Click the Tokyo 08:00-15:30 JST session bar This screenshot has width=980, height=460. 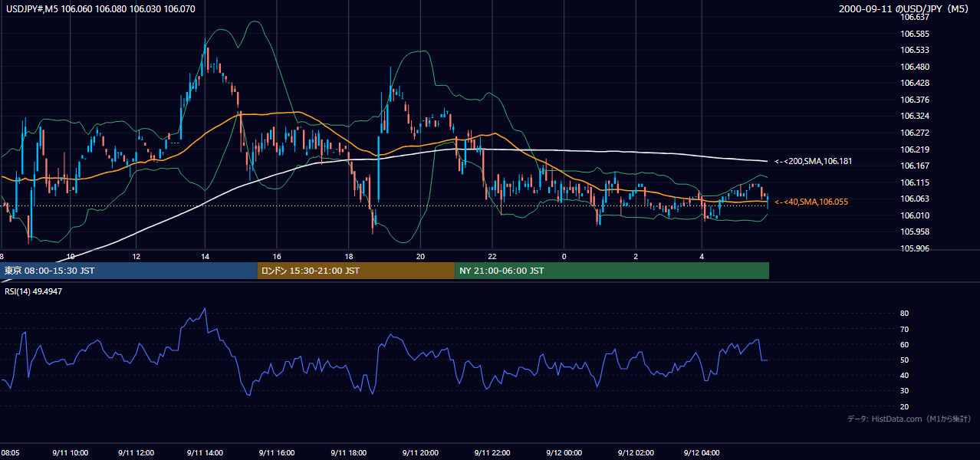point(128,271)
